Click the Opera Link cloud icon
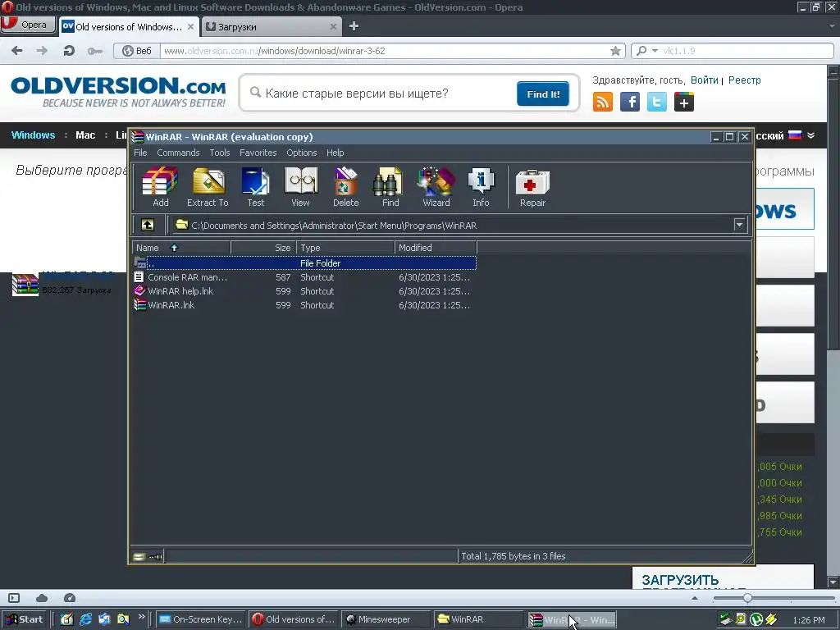840x630 pixels. 42,598
